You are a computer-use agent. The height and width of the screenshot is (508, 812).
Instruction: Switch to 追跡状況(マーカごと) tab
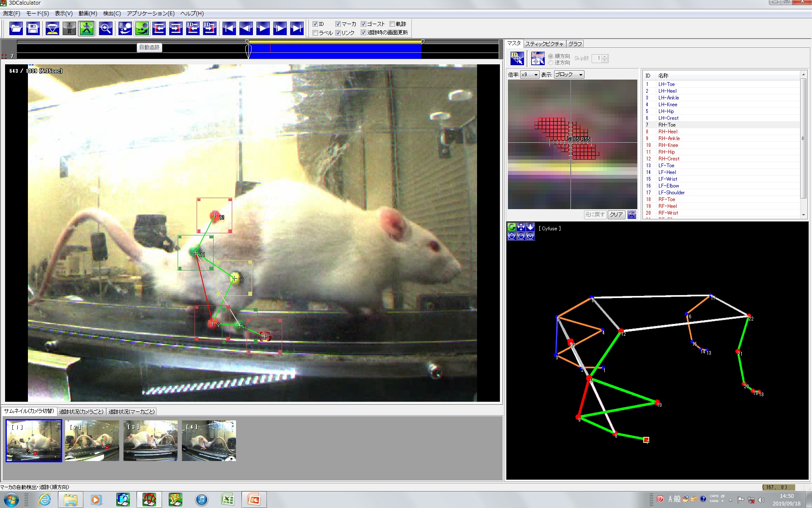tap(132, 411)
